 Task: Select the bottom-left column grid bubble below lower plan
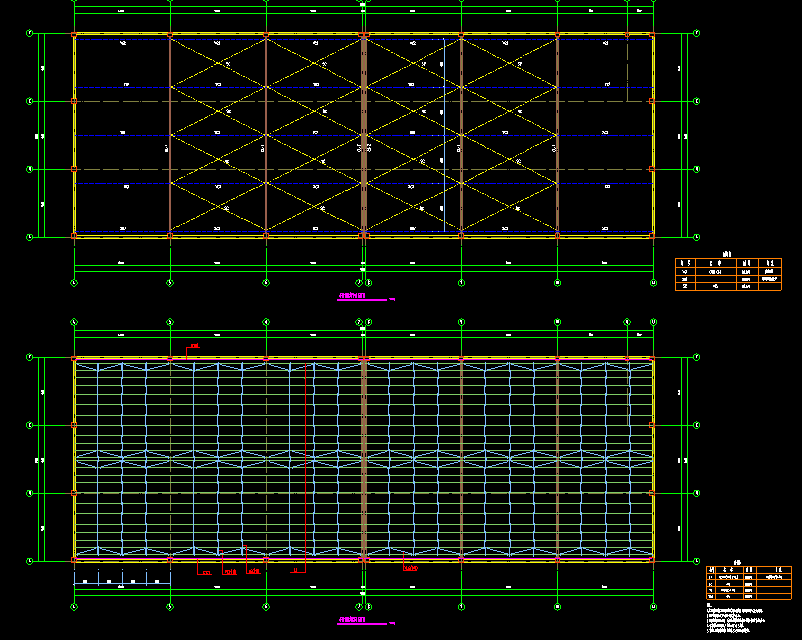click(74, 605)
